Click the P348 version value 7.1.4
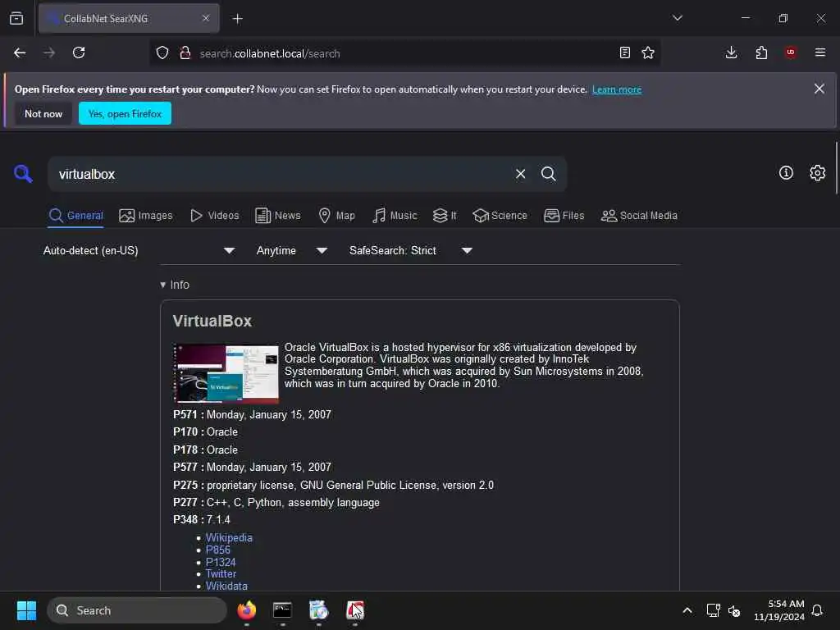Screen dimensions: 840x630 pyautogui.click(x=218, y=519)
